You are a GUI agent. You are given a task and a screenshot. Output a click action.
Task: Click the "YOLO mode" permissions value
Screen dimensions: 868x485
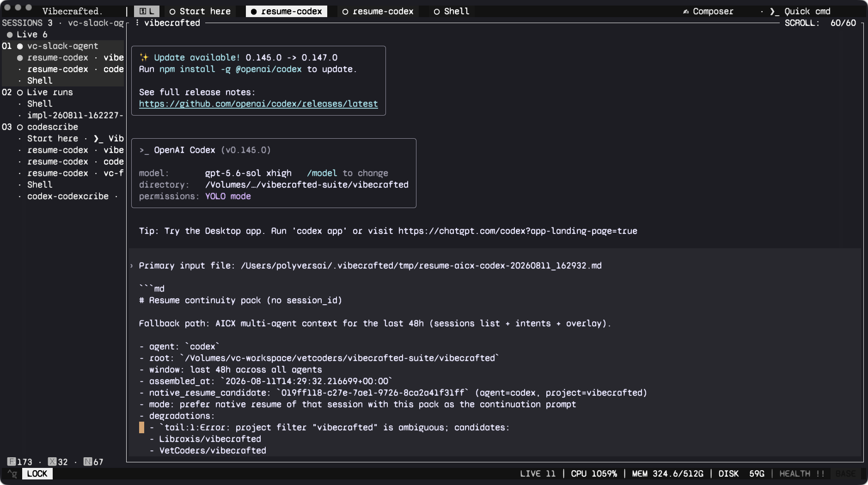pos(228,196)
